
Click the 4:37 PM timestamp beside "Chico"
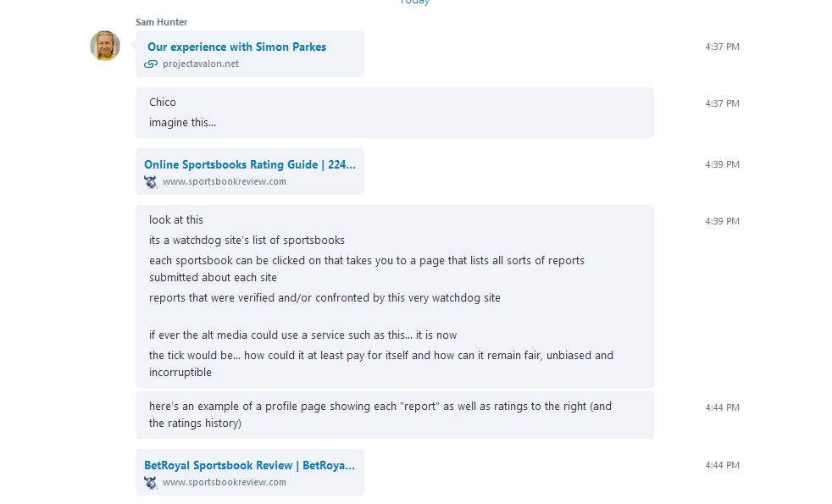tap(722, 103)
